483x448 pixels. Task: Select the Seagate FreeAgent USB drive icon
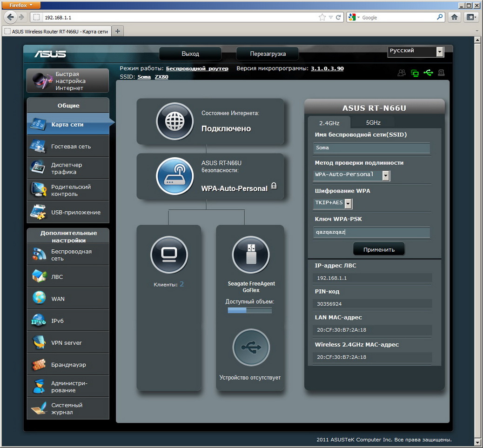pyautogui.click(x=251, y=254)
